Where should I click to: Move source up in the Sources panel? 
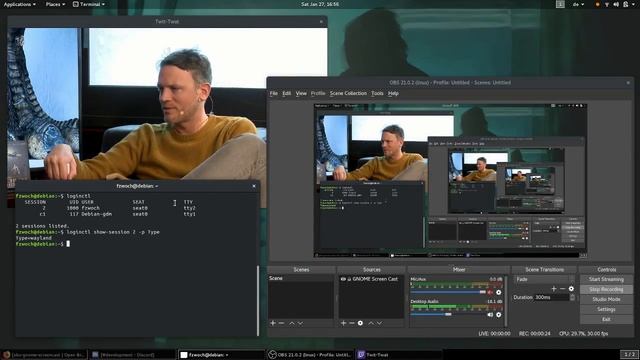(x=371, y=323)
